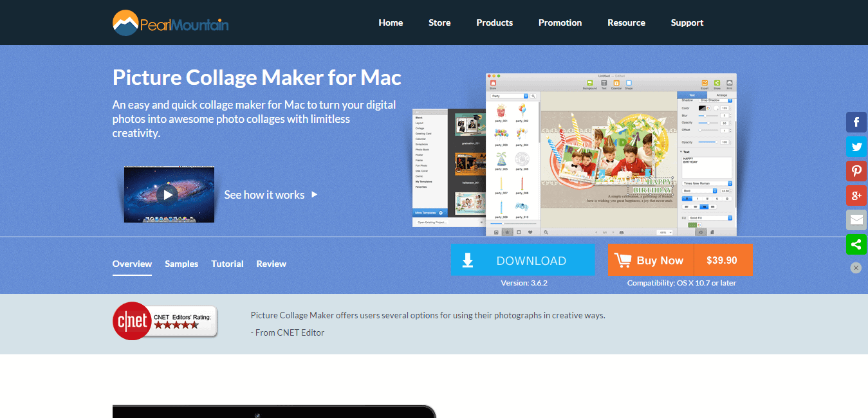Screen dimensions: 868x418
Task: Click the Compatibility: OS X 10.7 text
Action: coord(681,283)
